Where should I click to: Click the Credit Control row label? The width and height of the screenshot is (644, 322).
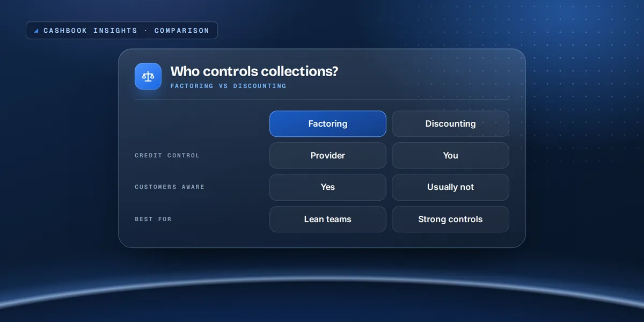coord(167,156)
